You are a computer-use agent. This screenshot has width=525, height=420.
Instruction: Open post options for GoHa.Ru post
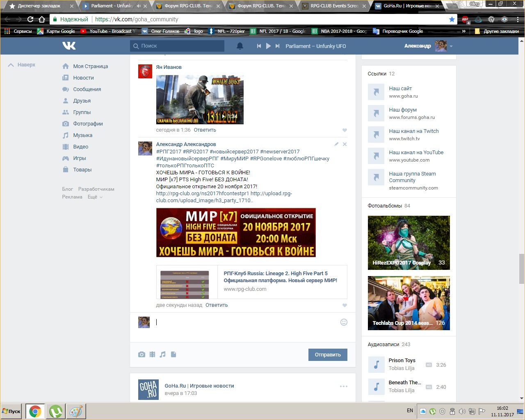click(x=344, y=386)
